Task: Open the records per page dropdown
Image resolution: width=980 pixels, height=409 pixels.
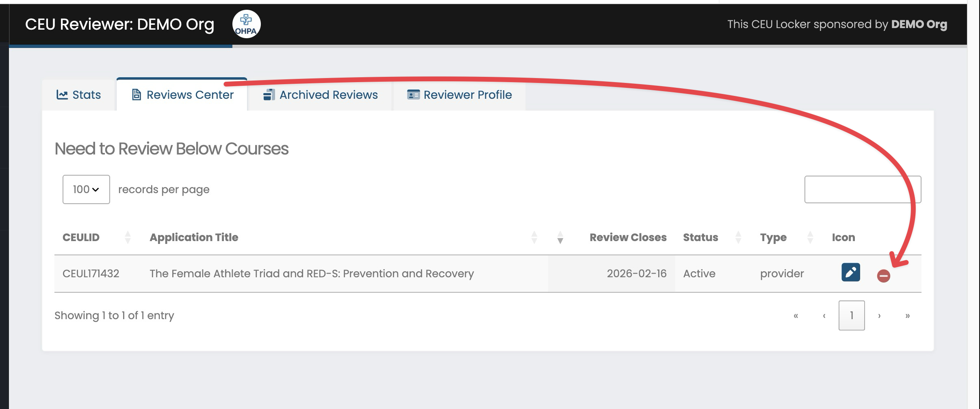Action: click(x=86, y=189)
